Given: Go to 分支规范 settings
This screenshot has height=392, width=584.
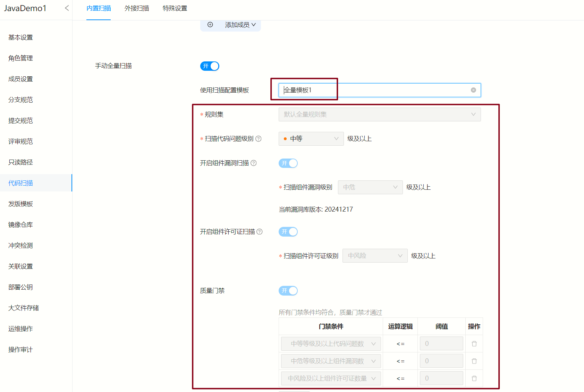Looking at the screenshot, I should (x=20, y=100).
